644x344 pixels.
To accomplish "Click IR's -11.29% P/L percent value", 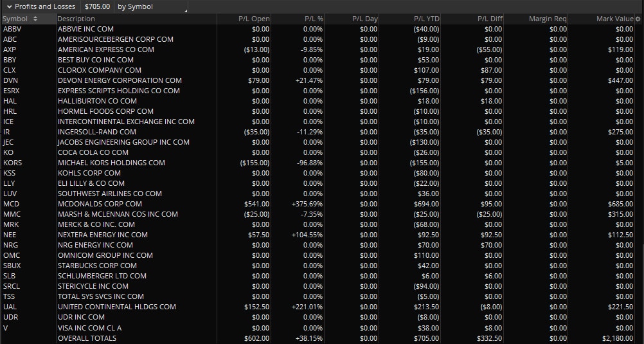I will pos(310,132).
